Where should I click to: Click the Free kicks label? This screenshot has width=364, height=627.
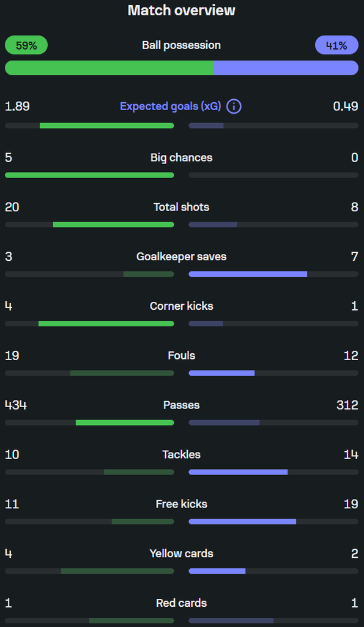182,504
